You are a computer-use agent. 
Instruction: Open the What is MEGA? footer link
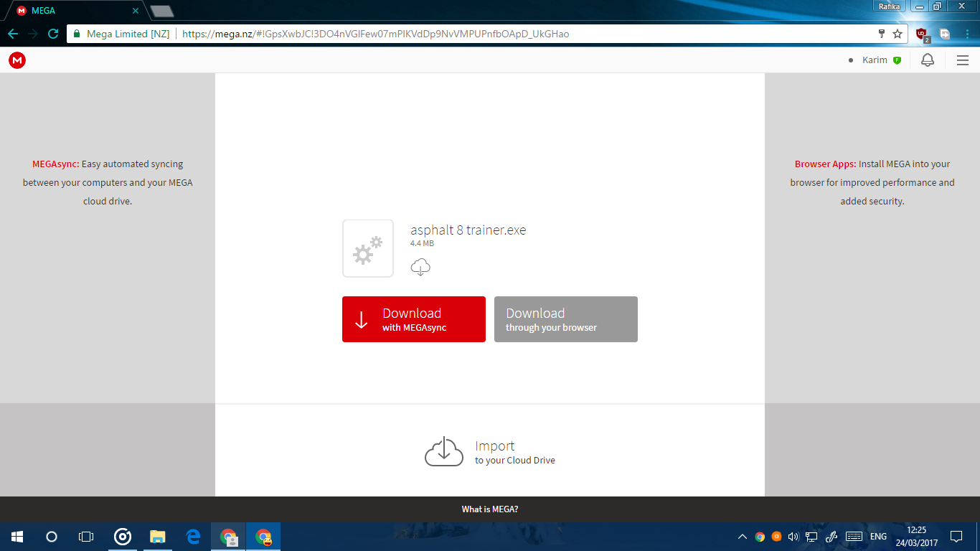[490, 509]
